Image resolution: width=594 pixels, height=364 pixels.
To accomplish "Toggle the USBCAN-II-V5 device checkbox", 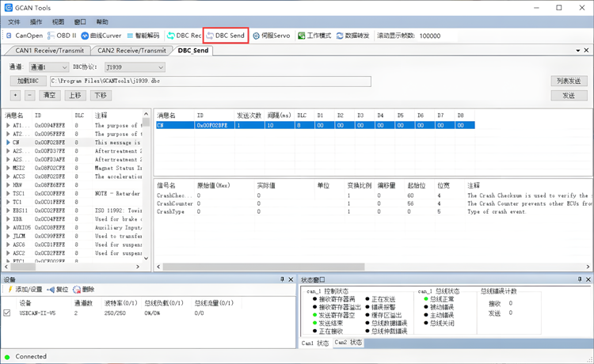I will (7, 313).
